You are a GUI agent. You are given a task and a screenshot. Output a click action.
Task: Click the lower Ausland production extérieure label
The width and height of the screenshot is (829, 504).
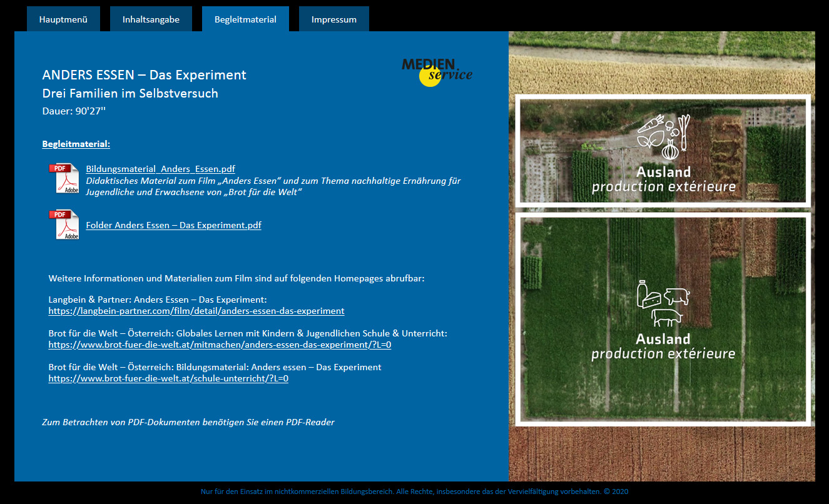pos(663,346)
